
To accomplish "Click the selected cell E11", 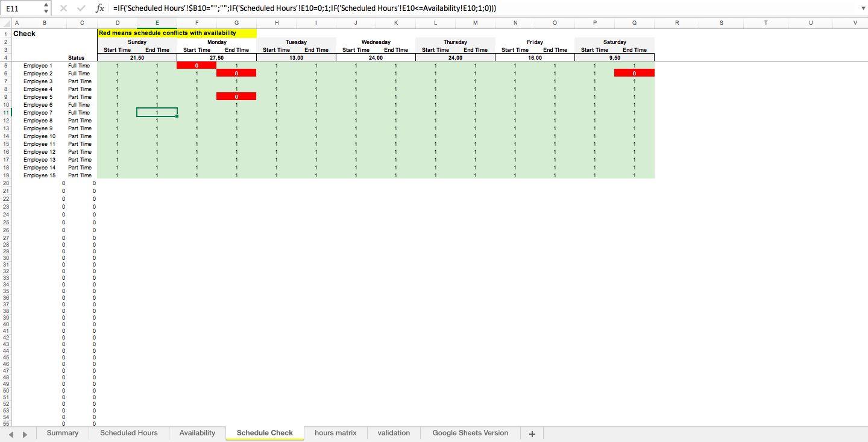I will (157, 113).
